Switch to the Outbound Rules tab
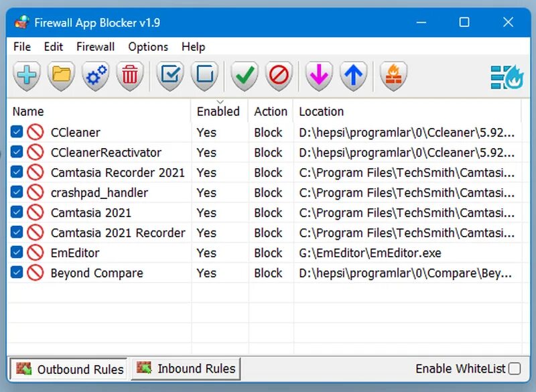The image size is (536, 392). 69,369
